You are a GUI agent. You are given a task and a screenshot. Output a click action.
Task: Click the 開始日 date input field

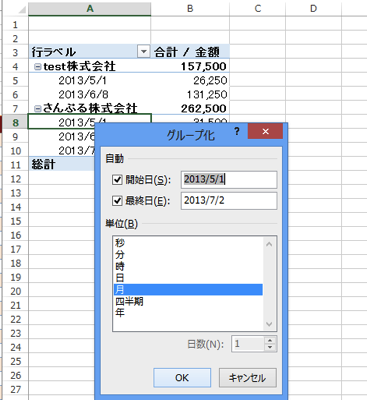229,180
